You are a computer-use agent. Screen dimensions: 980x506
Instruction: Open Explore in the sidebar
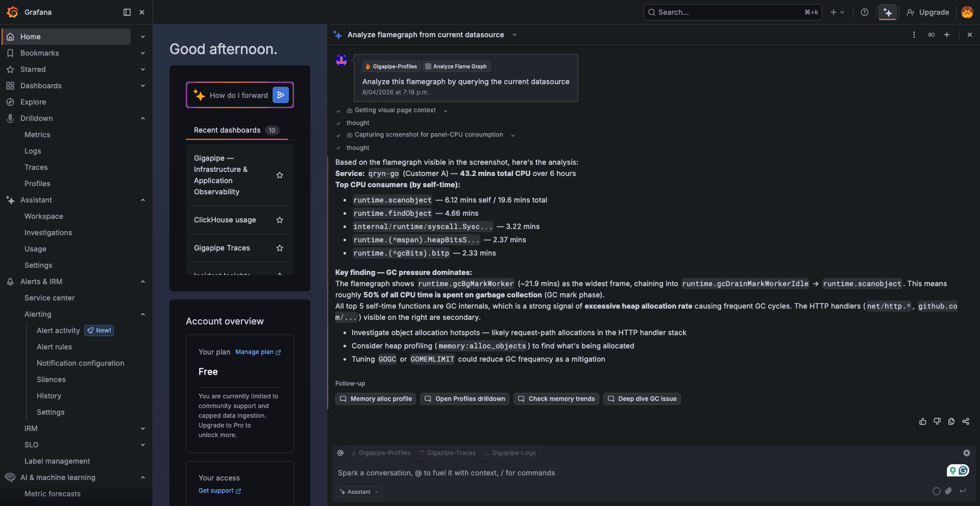click(33, 102)
